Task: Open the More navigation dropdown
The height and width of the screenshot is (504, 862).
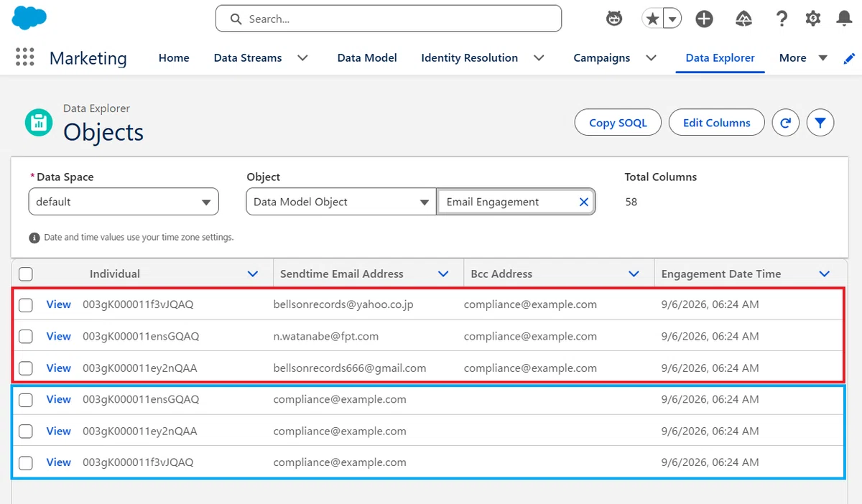Action: pyautogui.click(x=804, y=58)
